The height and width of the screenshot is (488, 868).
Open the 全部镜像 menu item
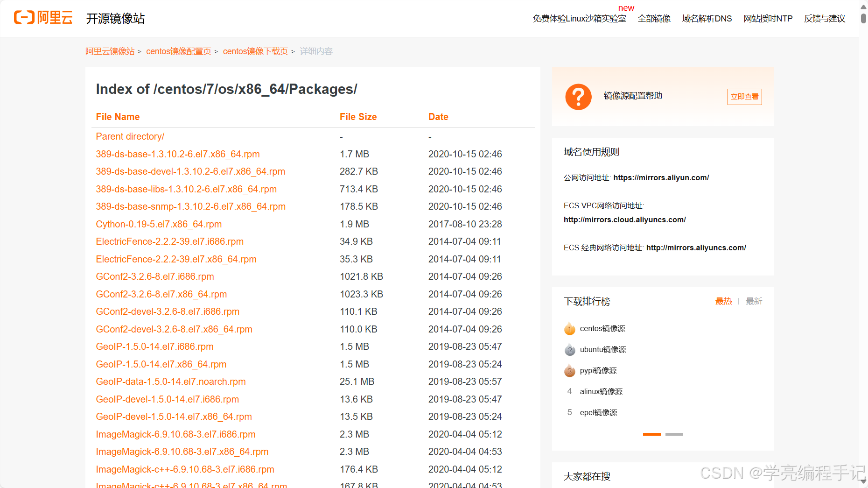pos(654,19)
